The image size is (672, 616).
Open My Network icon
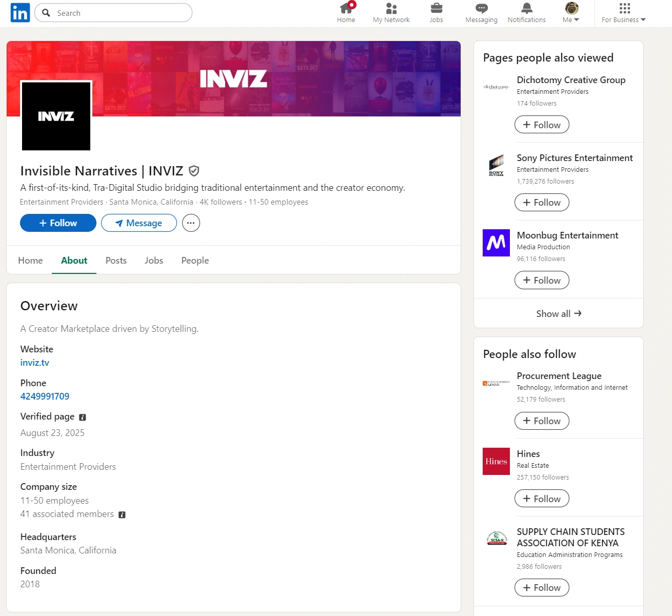[x=391, y=8]
